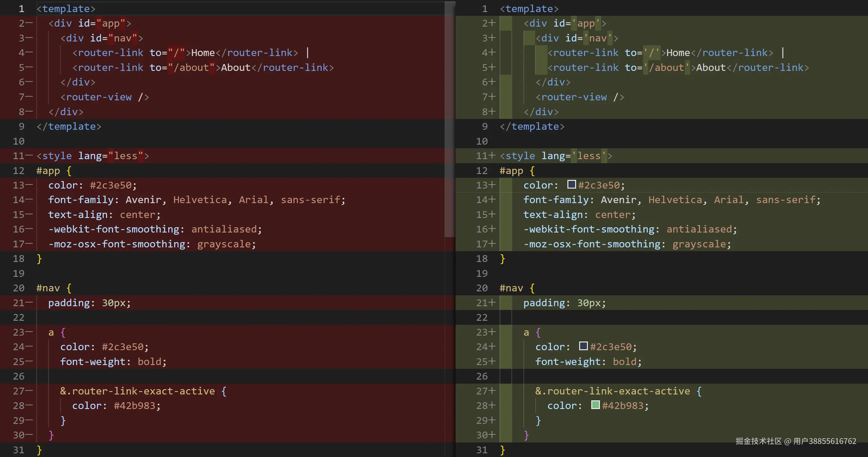The image size is (868, 457).
Task: Open the green #42b983 color swatch
Action: point(595,405)
